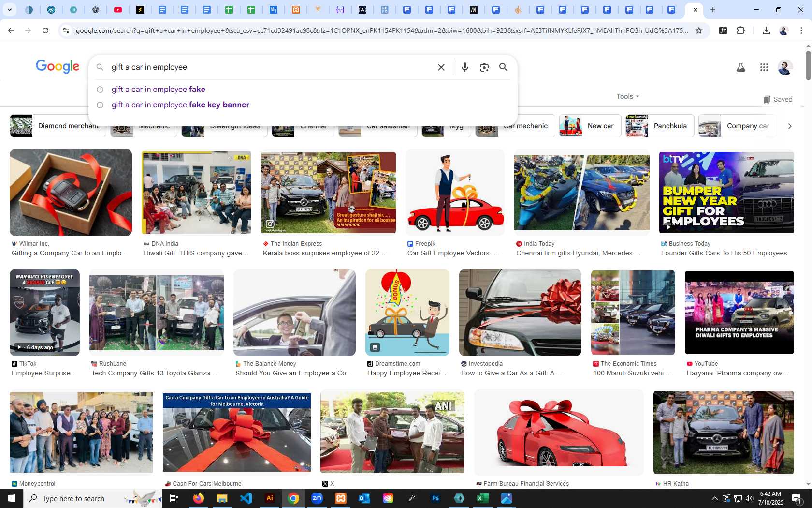Viewport: 812px width, 508px height.
Task: Open Google Lens image search icon
Action: 484,67
